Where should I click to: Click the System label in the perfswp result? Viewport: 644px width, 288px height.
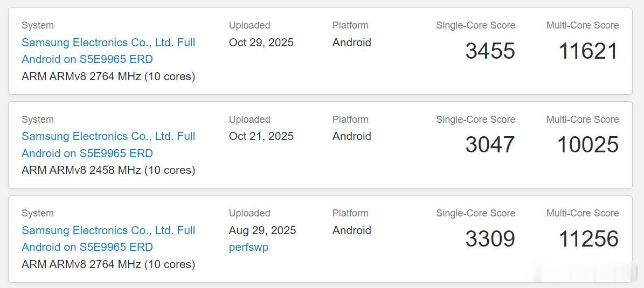pos(38,213)
